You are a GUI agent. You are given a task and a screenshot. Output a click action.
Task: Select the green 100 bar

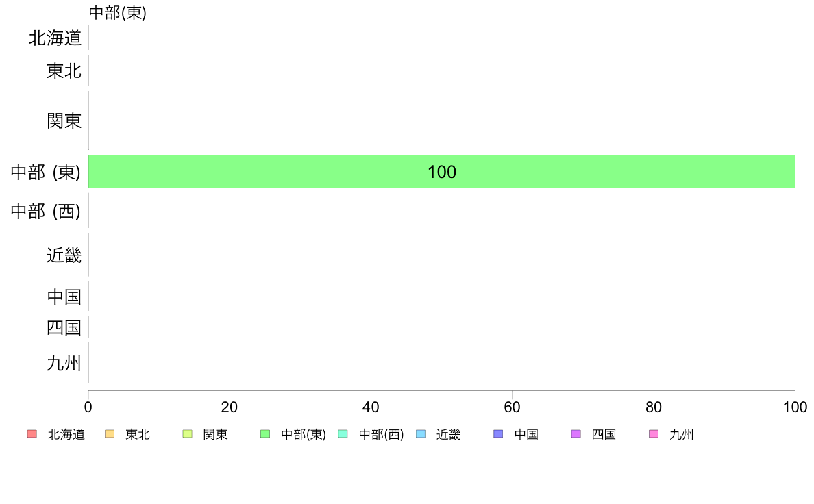[442, 171]
